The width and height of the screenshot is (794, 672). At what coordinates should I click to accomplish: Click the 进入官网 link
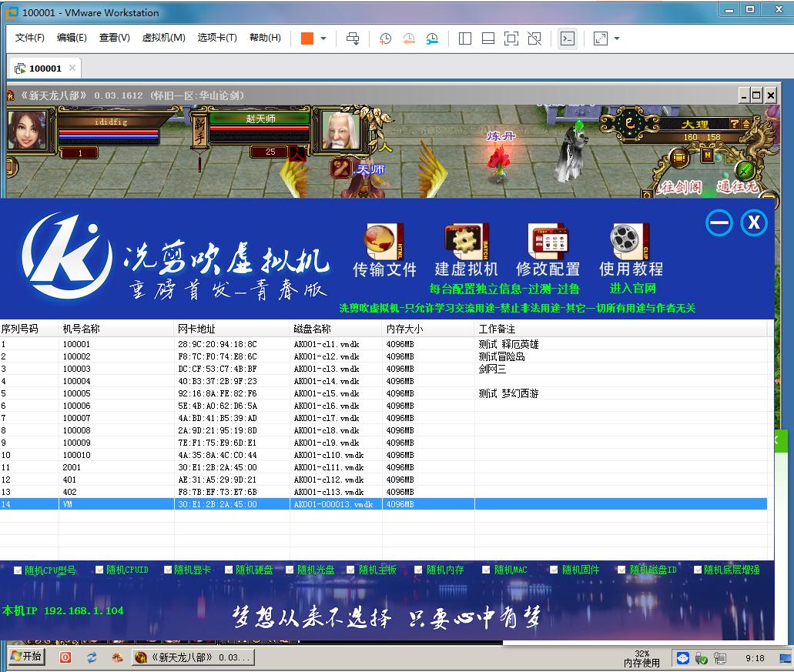[x=632, y=289]
